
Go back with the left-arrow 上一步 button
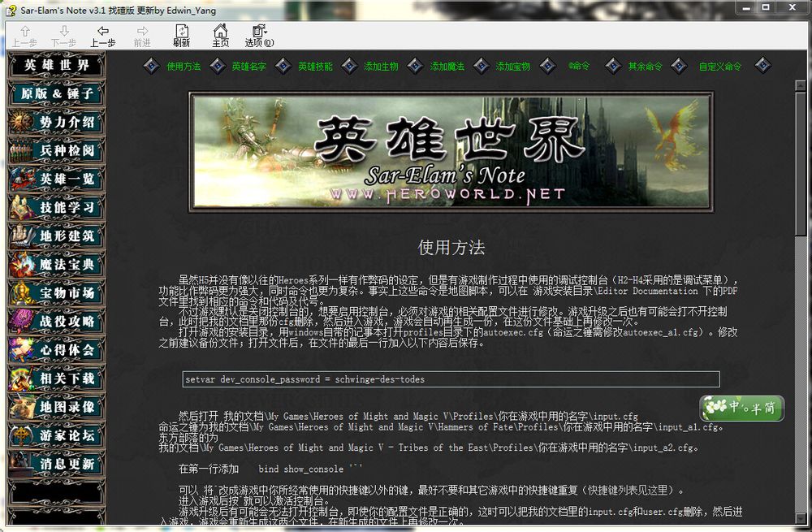pyautogui.click(x=103, y=37)
